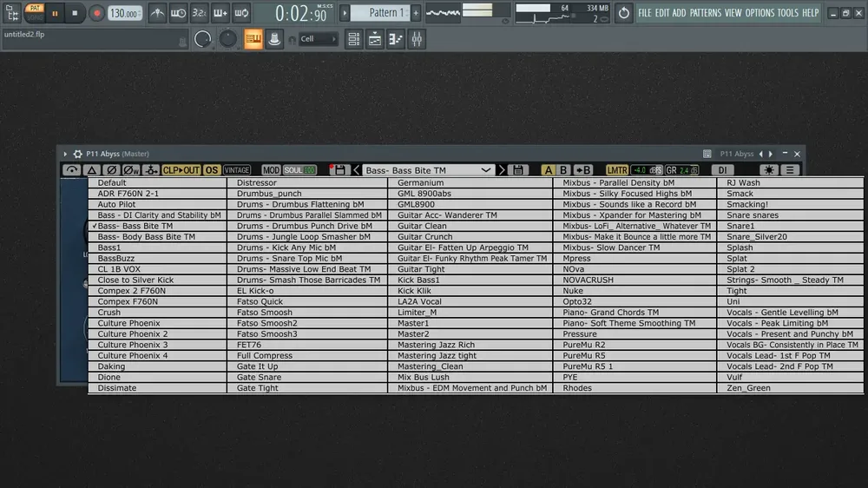868x488 pixels.
Task: Click the undo history circular arrow icon
Action: tap(624, 13)
